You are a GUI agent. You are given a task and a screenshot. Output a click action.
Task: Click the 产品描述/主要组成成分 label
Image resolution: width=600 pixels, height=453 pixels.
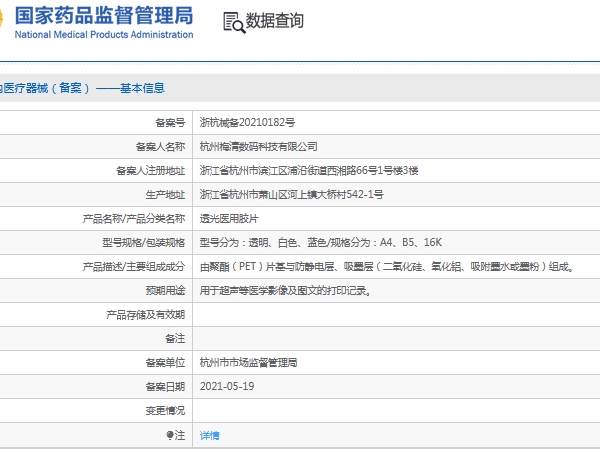(134, 266)
